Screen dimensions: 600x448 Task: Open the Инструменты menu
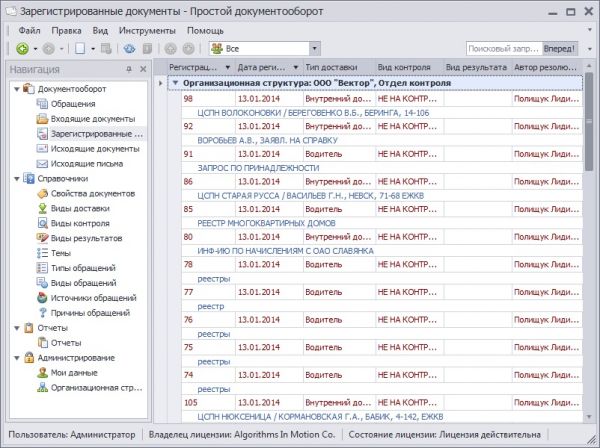pos(147,30)
